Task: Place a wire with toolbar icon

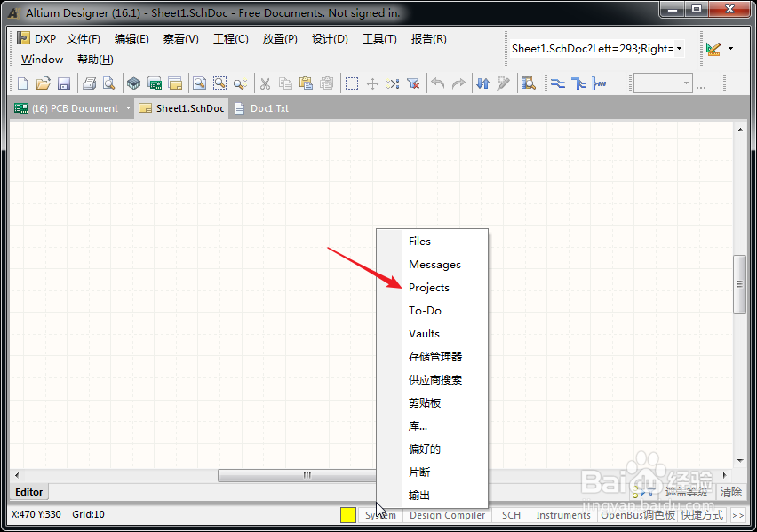Action: click(x=558, y=83)
